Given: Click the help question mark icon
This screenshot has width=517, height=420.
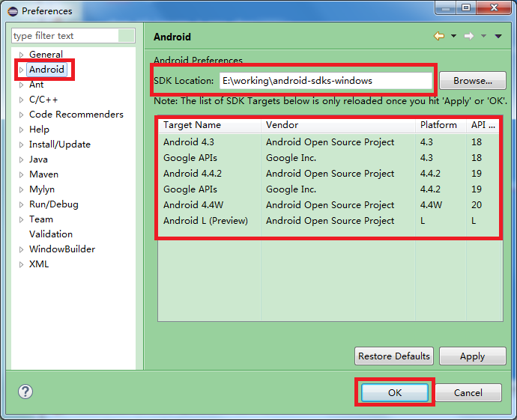Looking at the screenshot, I should tap(25, 392).
